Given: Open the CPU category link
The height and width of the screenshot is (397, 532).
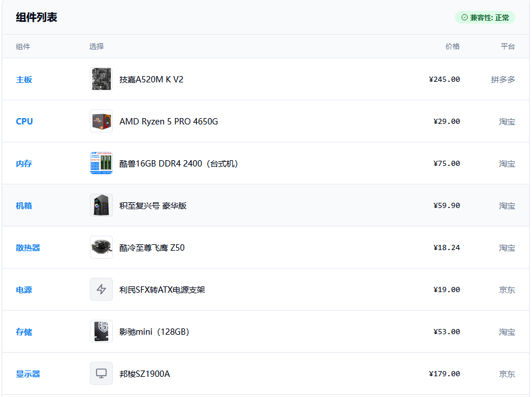Looking at the screenshot, I should pyautogui.click(x=24, y=122).
